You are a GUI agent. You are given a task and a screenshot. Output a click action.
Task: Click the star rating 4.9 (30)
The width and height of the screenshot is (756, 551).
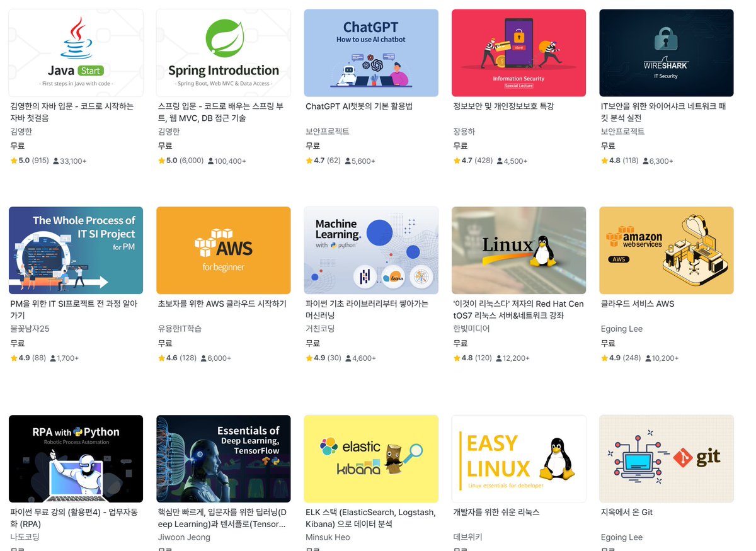(x=323, y=358)
